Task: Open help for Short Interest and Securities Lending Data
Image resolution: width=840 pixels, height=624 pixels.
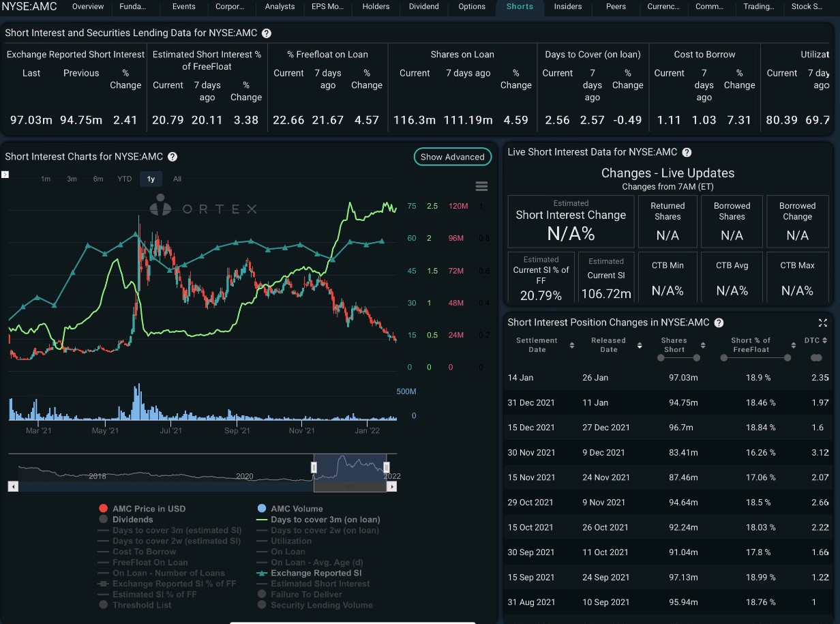Action: (266, 33)
